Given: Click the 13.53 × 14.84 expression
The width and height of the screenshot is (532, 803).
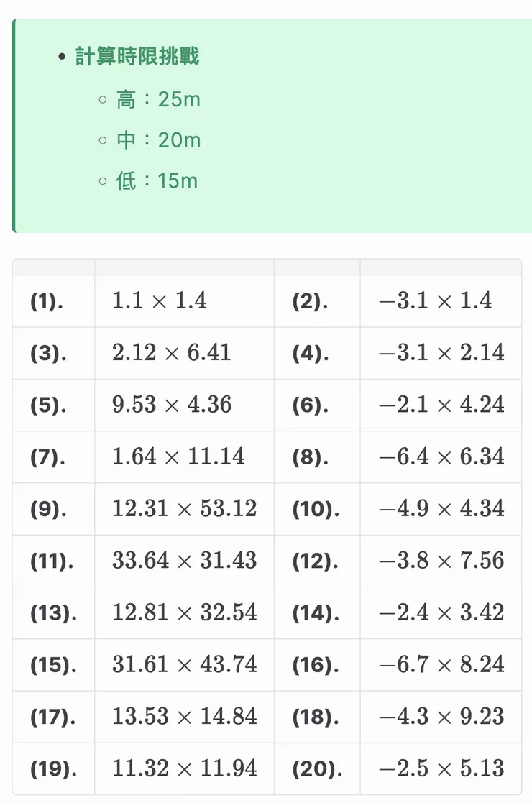Looking at the screenshot, I should click(184, 717).
